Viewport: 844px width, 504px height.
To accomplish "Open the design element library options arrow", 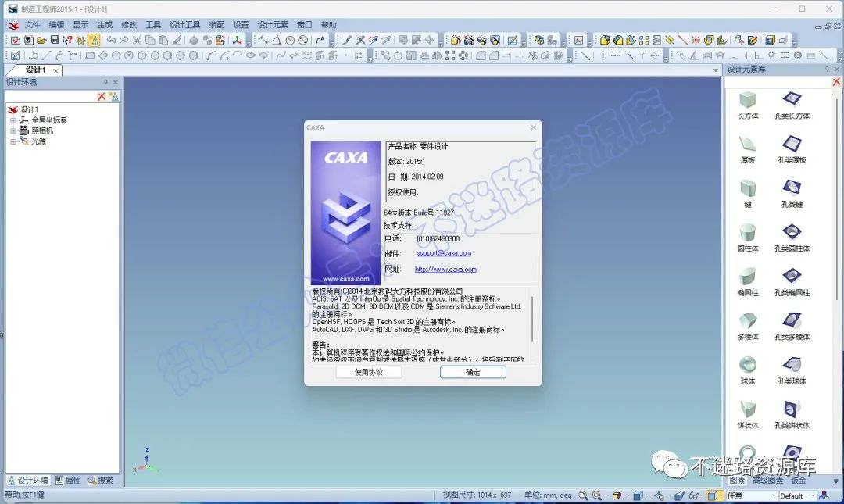I will [x=836, y=481].
